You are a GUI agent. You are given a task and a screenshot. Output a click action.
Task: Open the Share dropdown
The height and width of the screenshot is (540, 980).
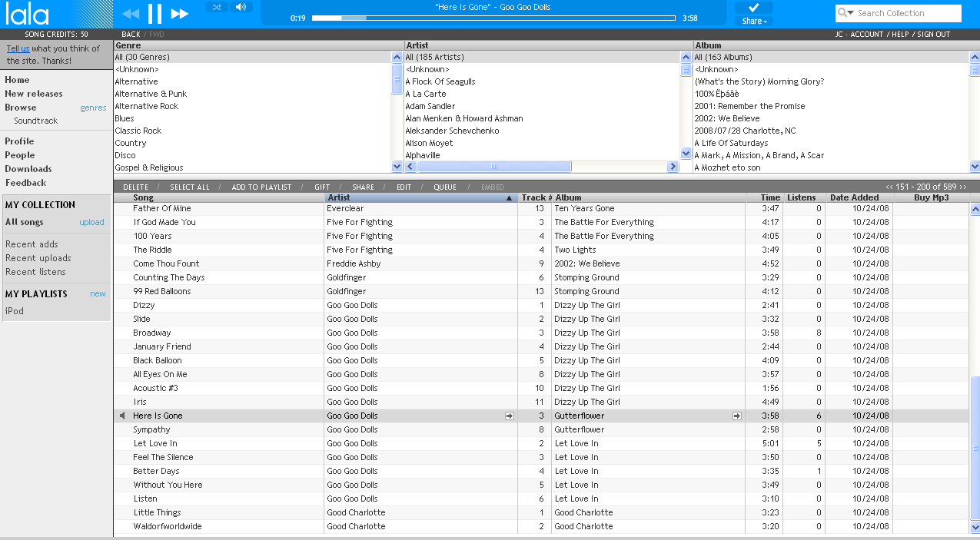click(x=754, y=21)
